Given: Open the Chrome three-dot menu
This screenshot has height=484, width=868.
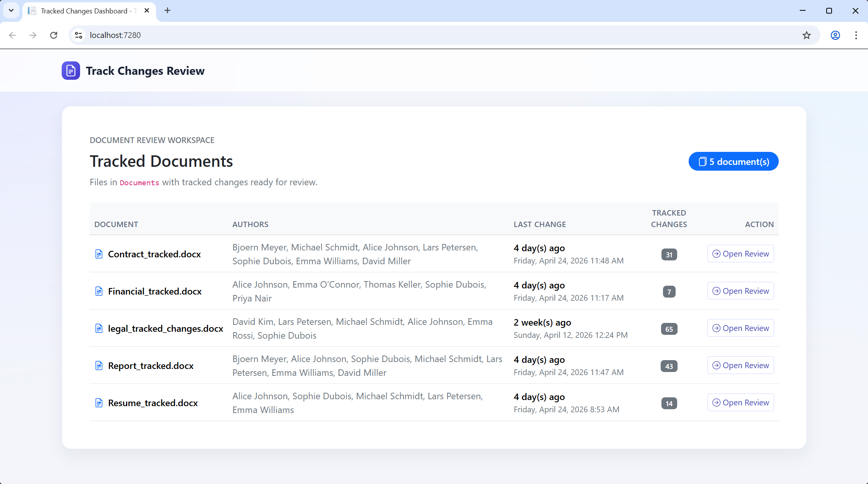Looking at the screenshot, I should (x=856, y=35).
